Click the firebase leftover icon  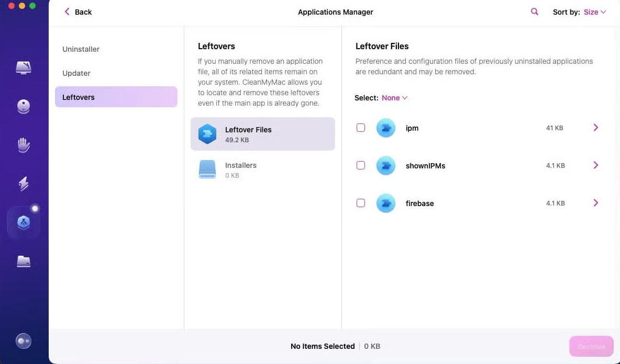point(385,203)
